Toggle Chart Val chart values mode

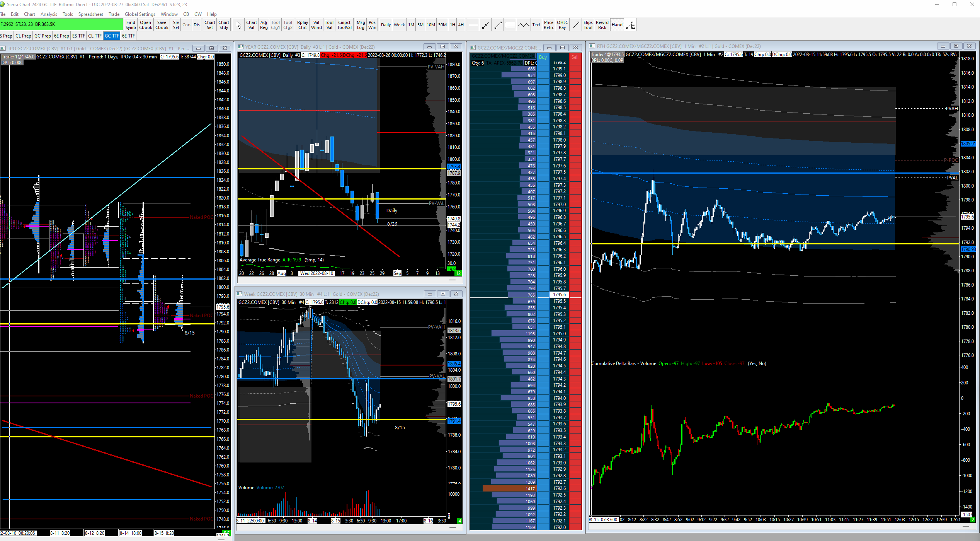point(251,25)
